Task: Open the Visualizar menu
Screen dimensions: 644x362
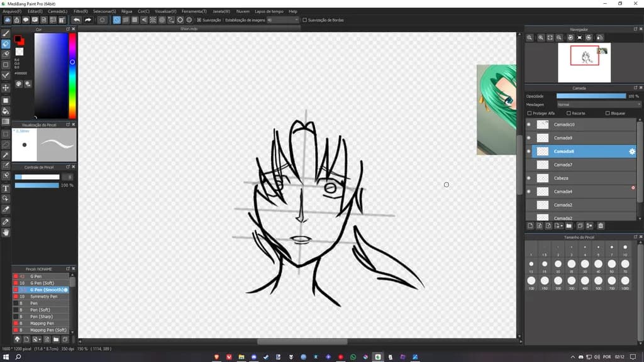Action: pos(165,11)
